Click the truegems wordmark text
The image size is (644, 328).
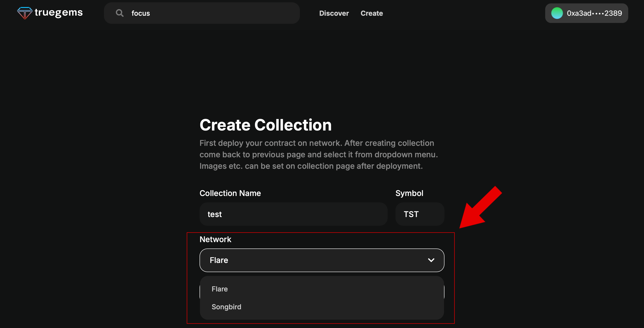click(59, 13)
